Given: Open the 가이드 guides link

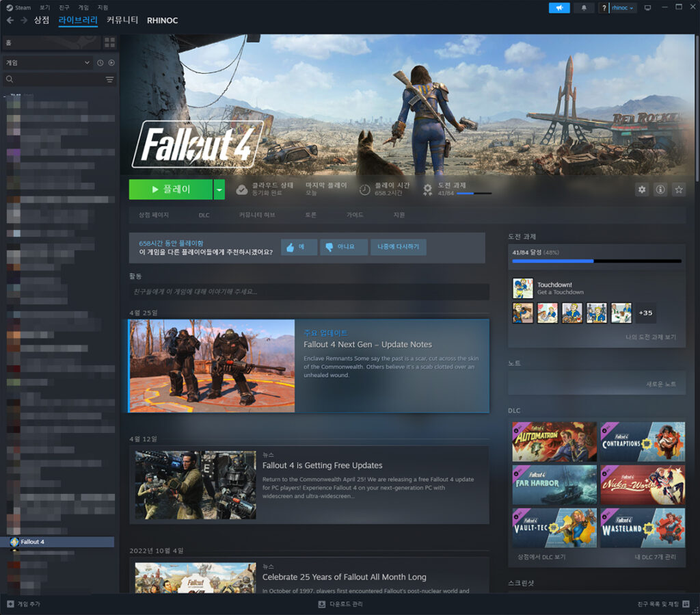Looking at the screenshot, I should pos(355,215).
